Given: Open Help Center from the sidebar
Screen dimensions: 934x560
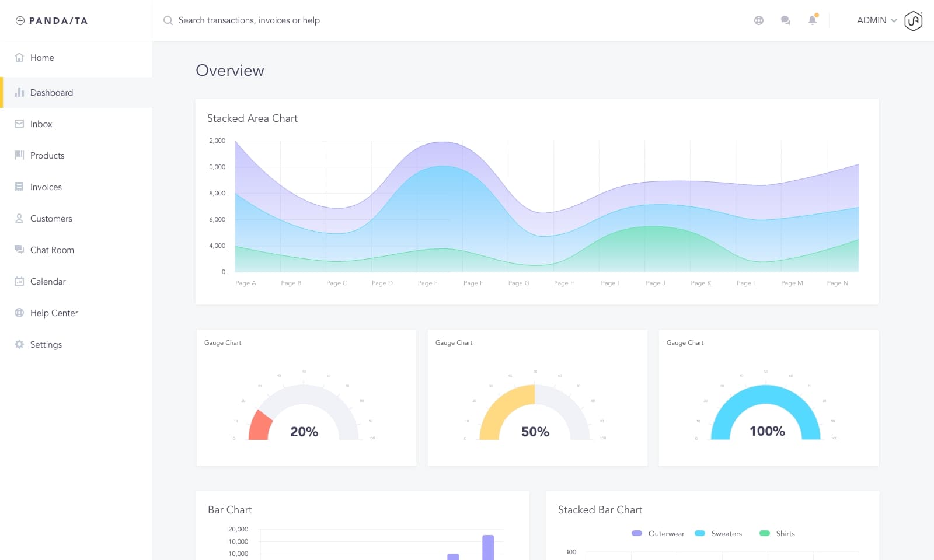Looking at the screenshot, I should (x=54, y=313).
